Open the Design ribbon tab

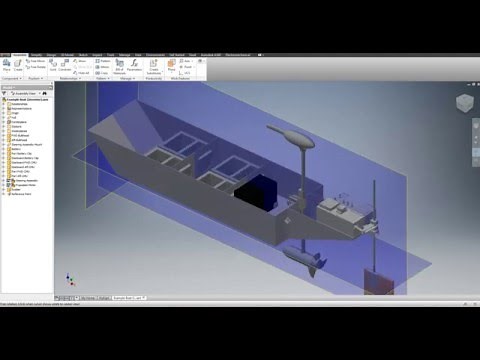click(x=51, y=55)
